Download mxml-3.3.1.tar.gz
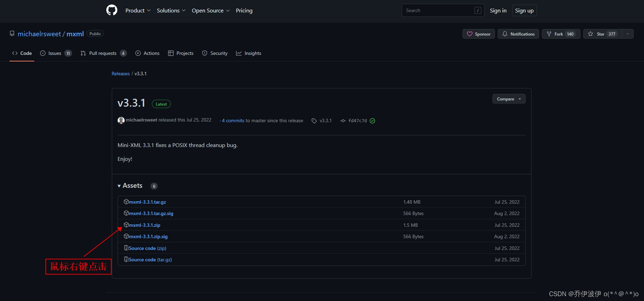This screenshot has height=301, width=644. (x=147, y=202)
